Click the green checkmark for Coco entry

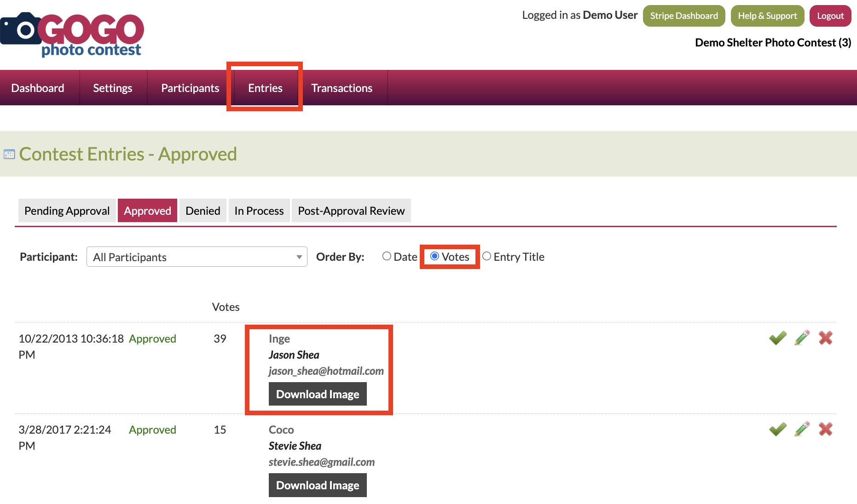tap(777, 429)
